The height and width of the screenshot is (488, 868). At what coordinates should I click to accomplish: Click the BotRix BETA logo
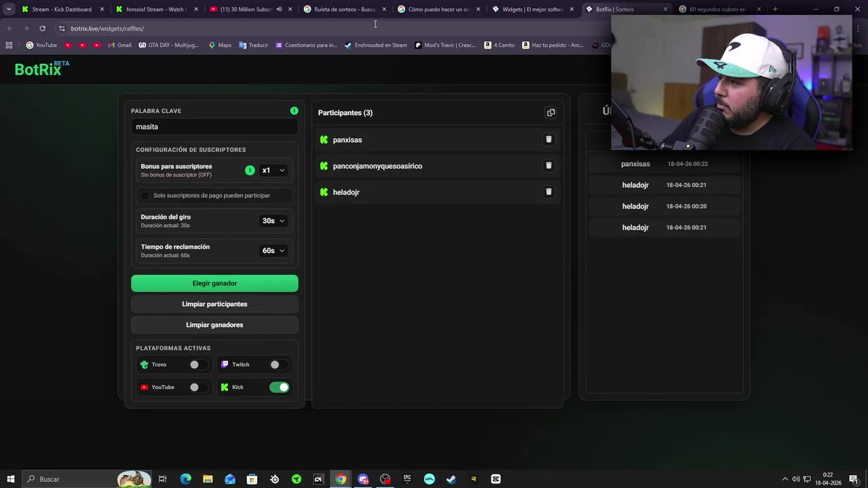(42, 68)
